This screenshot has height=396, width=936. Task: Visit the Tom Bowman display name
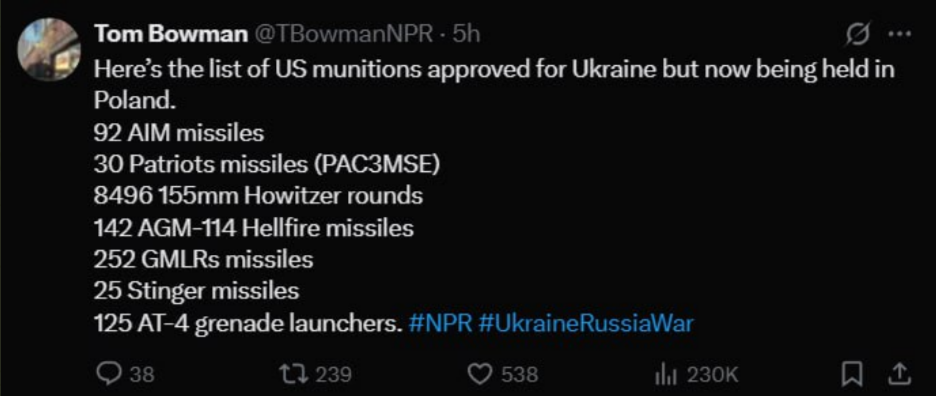coord(171,35)
